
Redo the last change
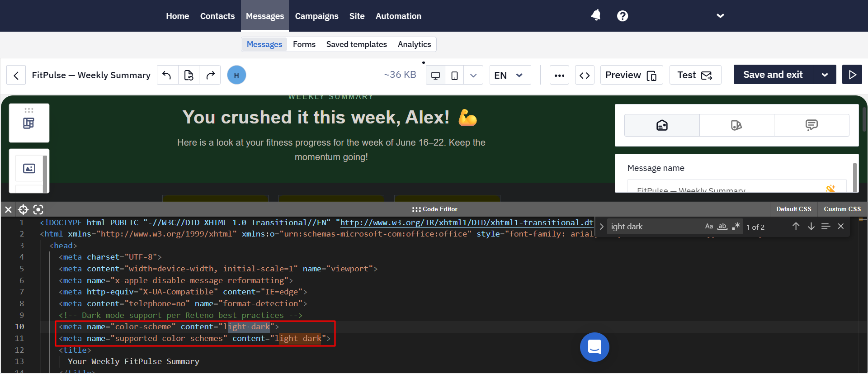point(210,75)
